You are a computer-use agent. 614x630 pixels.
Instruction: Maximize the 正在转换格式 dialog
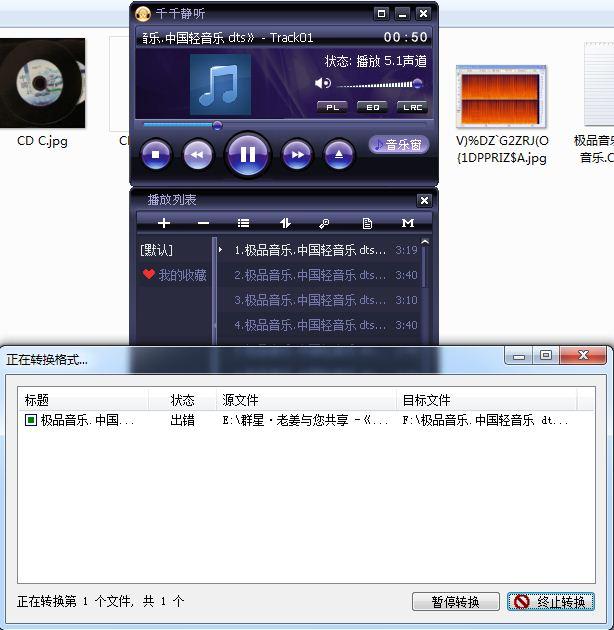546,356
